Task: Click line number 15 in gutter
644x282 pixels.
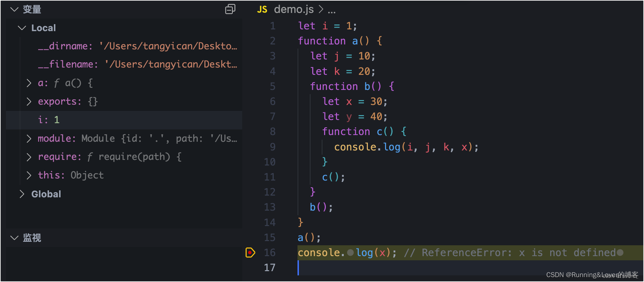Action: tap(269, 238)
